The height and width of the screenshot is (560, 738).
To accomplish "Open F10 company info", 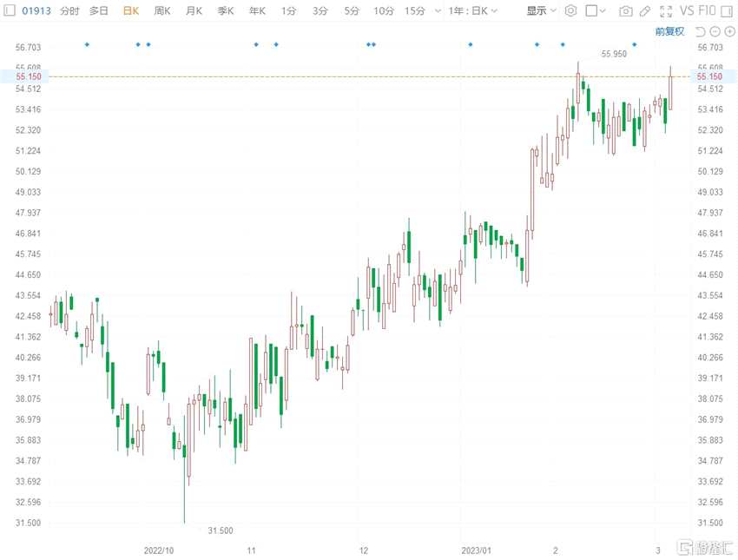I will coord(707,10).
